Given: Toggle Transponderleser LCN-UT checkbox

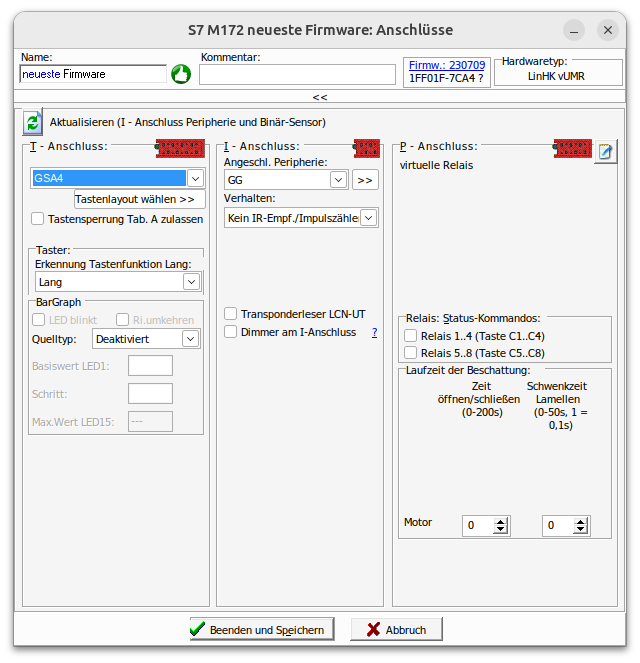Looking at the screenshot, I should [231, 314].
